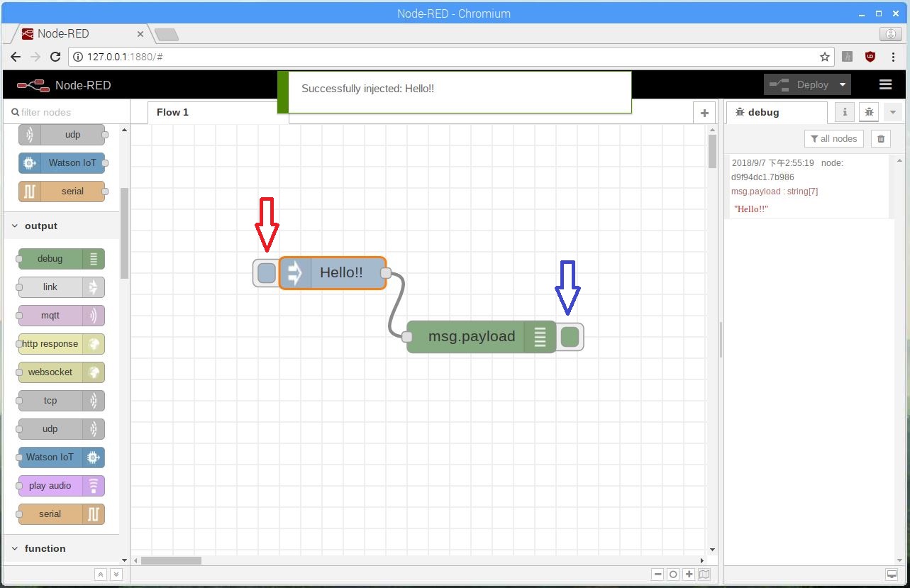Image resolution: width=910 pixels, height=588 pixels.
Task: Clear the debug log with trash icon
Action: click(881, 139)
